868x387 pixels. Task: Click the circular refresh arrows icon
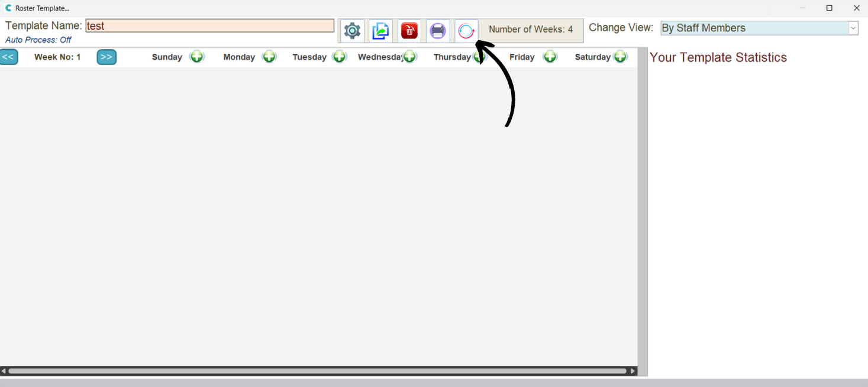click(466, 31)
